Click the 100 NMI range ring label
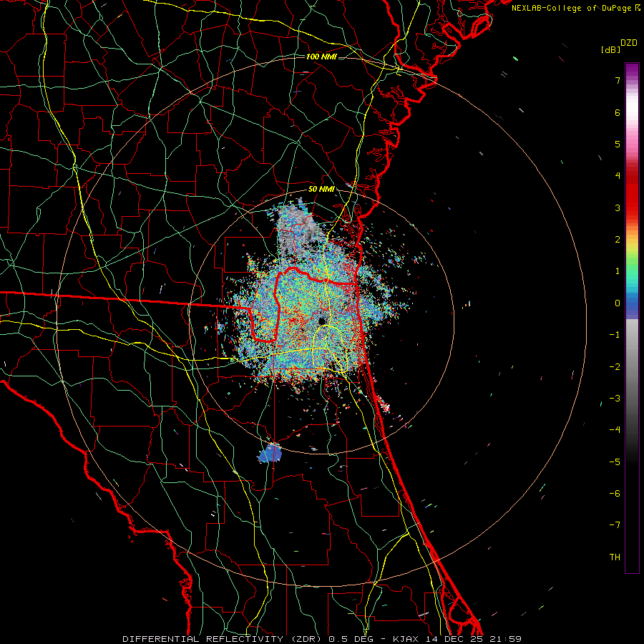Screen dimensions: 644x644 point(321,57)
